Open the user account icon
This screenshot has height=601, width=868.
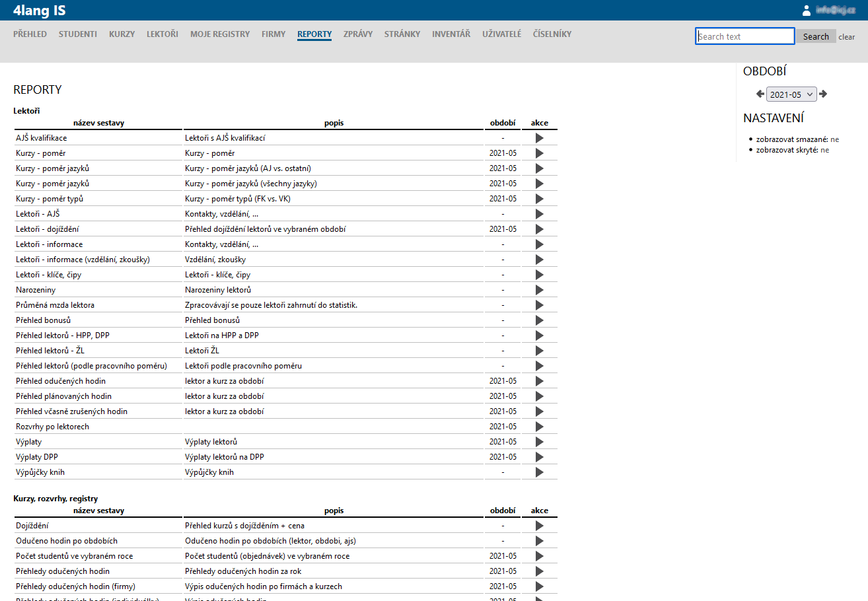coord(806,10)
